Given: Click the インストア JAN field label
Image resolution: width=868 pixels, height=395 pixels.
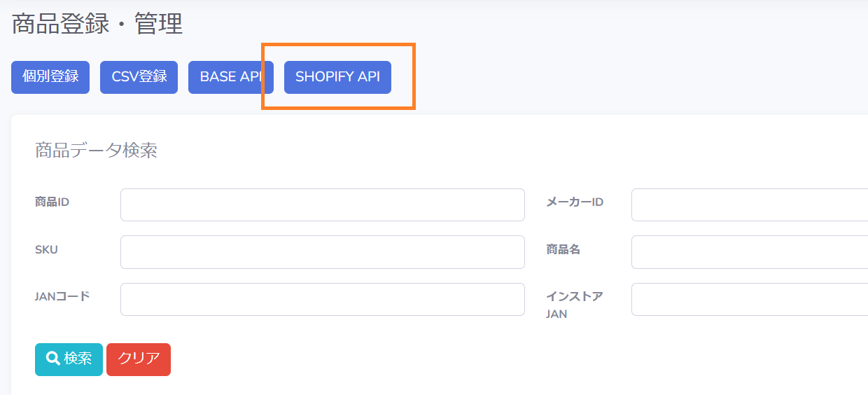Looking at the screenshot, I should click(575, 305).
